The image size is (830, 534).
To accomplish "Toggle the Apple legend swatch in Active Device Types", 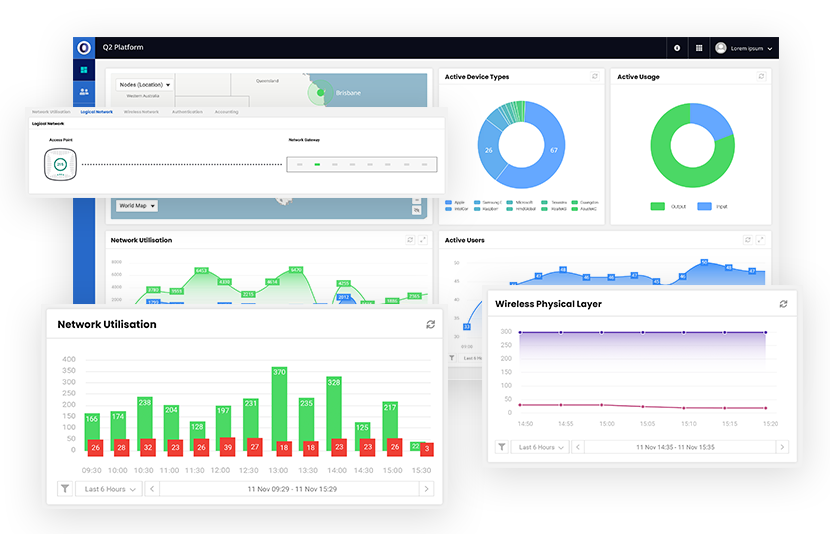I will [448, 202].
